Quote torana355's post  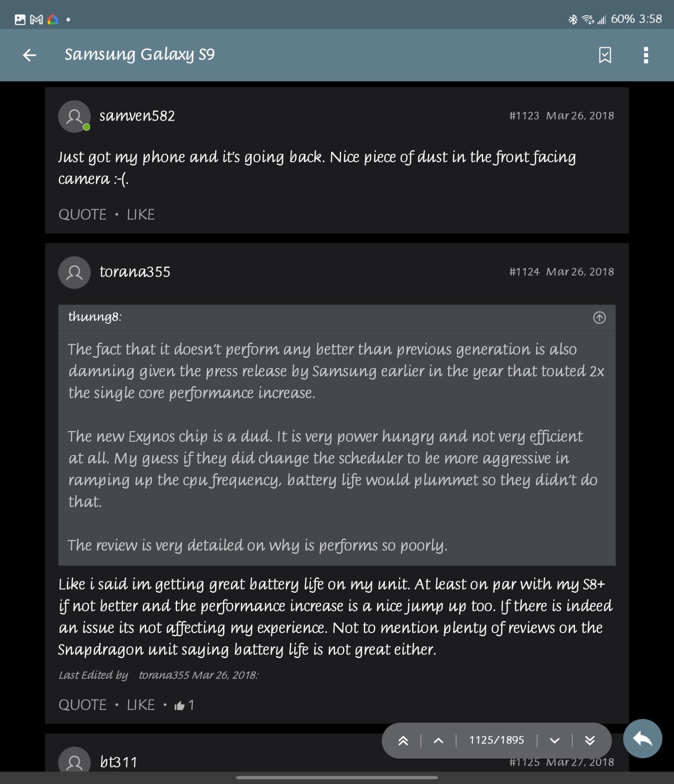pyautogui.click(x=82, y=705)
